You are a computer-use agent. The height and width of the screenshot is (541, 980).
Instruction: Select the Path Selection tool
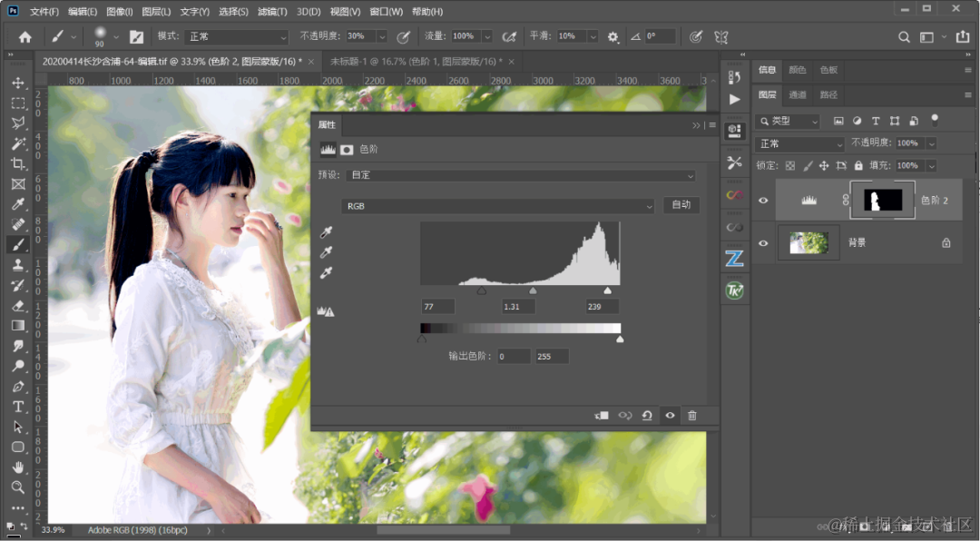point(18,427)
